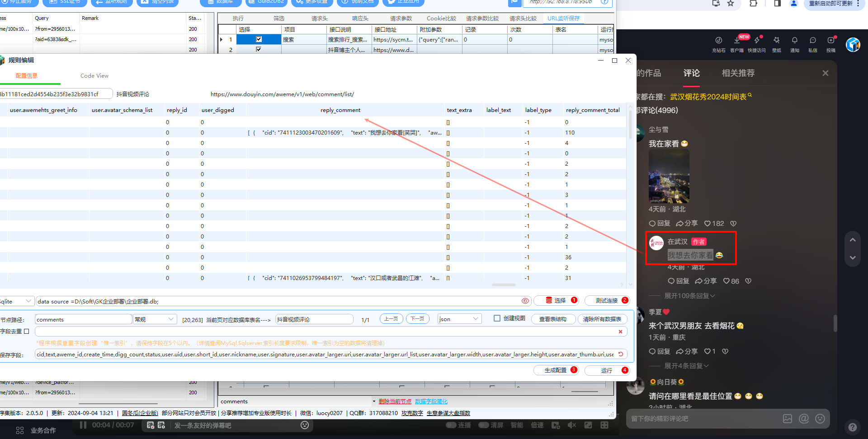Open danmaku settings button
This screenshot has height=439, width=868.
[161, 425]
